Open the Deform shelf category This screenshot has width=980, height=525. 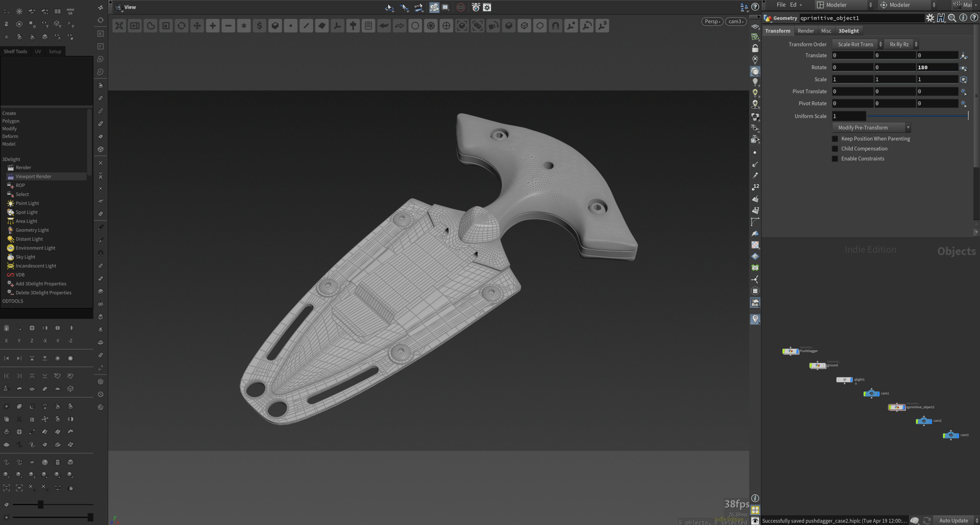click(x=10, y=137)
